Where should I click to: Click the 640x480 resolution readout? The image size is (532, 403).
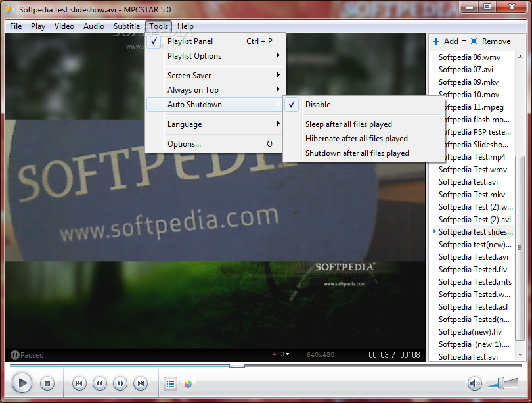pyautogui.click(x=321, y=355)
